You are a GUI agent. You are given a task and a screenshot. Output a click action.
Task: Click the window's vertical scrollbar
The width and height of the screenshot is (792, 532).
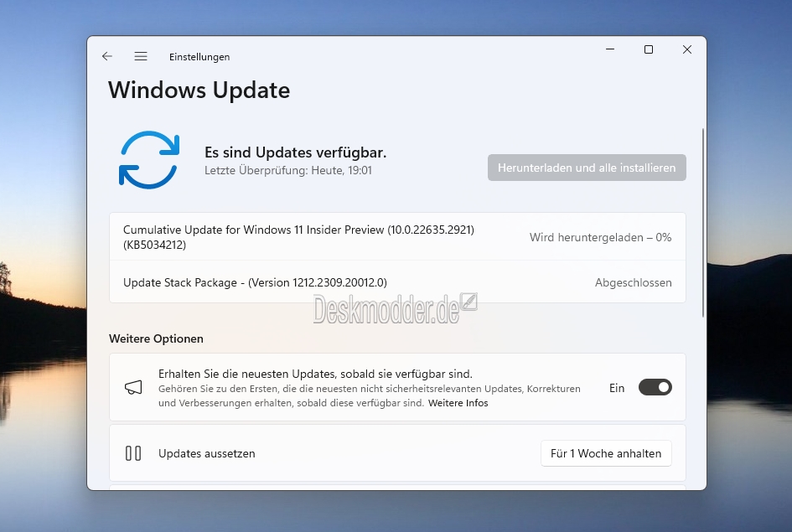702,222
